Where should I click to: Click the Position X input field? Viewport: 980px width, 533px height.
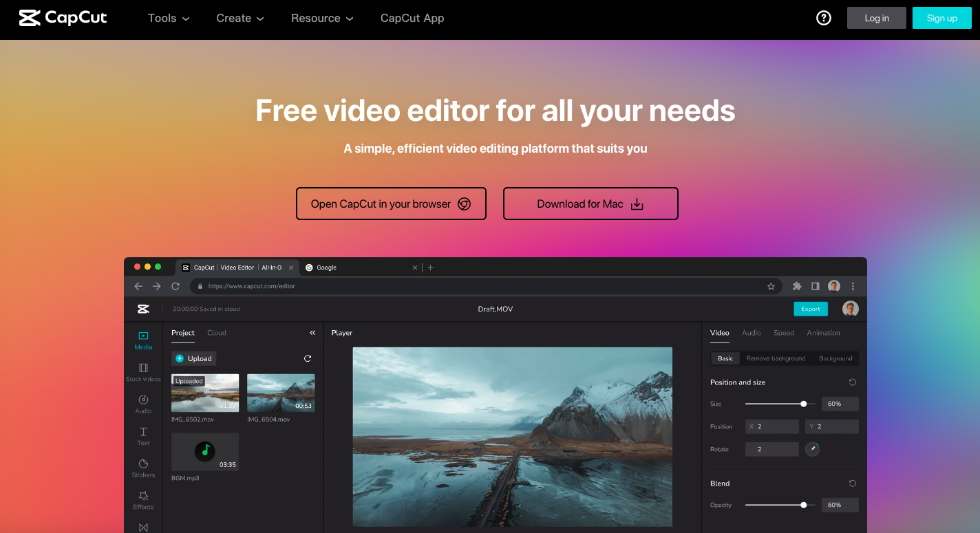point(772,426)
